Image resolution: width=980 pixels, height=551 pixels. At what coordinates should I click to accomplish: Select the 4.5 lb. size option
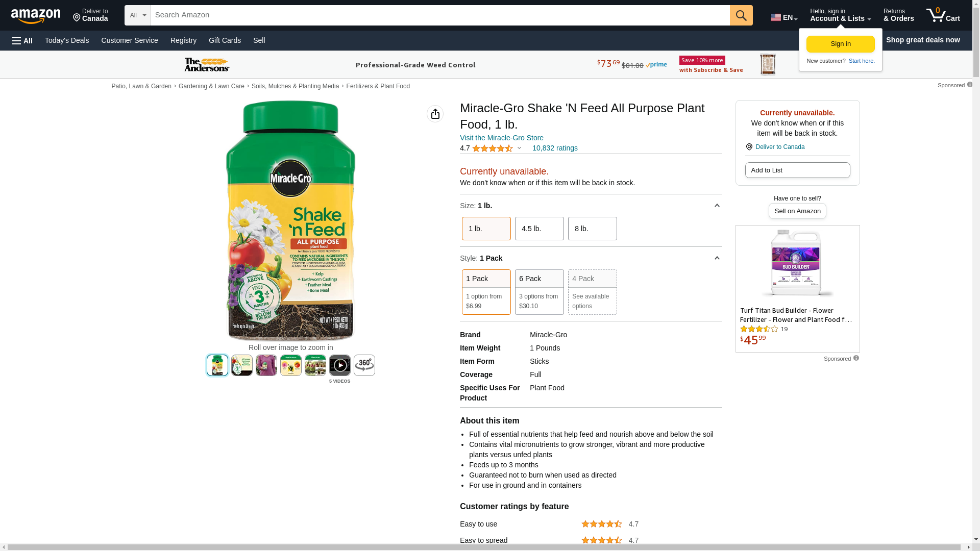(539, 229)
